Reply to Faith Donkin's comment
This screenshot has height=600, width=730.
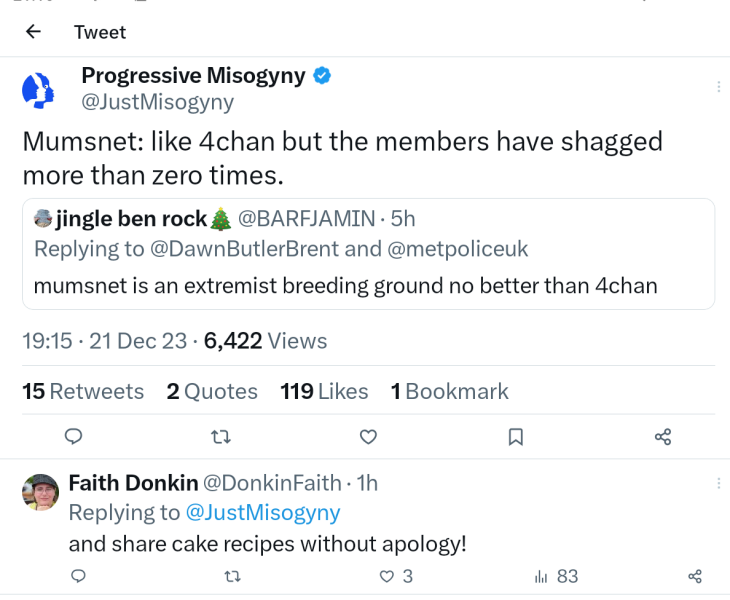[78, 576]
